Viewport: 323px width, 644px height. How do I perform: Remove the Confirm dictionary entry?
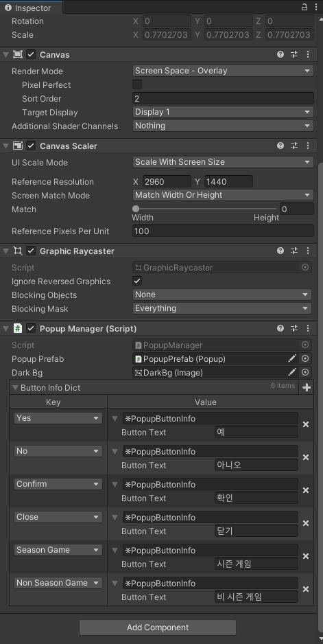pos(306,490)
